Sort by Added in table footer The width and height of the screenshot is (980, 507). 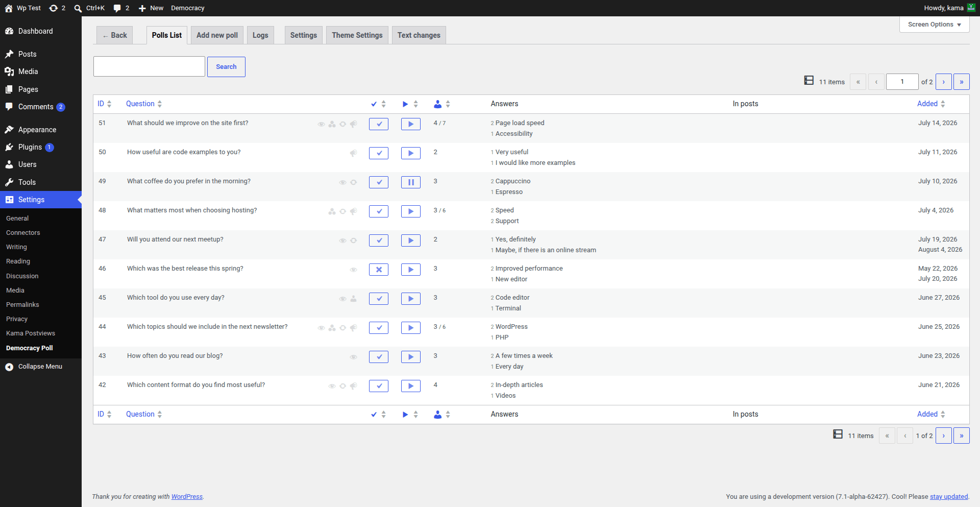[931, 414]
